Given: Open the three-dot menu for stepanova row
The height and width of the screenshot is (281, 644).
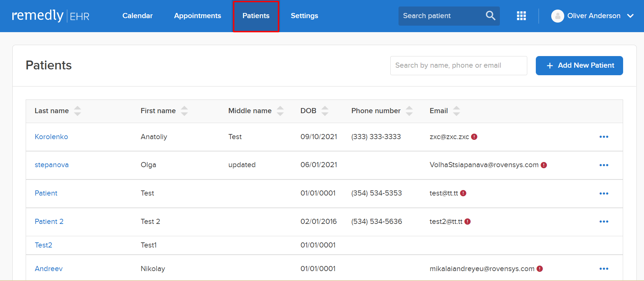Looking at the screenshot, I should pyautogui.click(x=604, y=165).
